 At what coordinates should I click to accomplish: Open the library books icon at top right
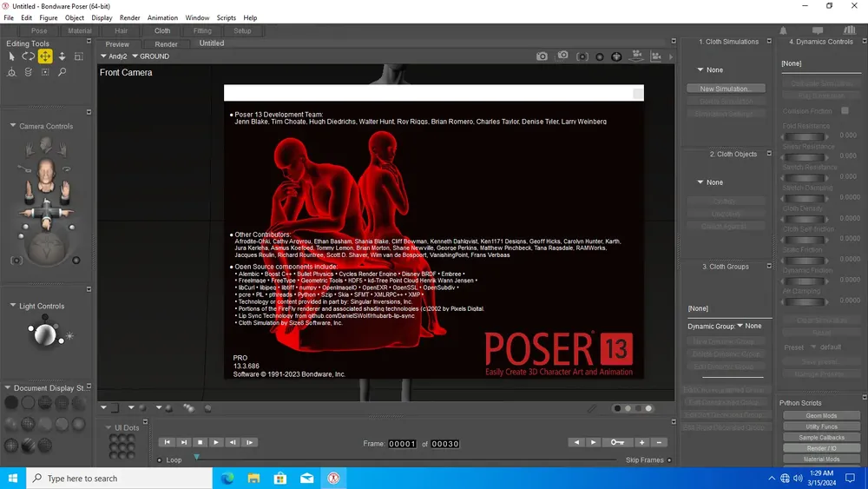coord(850,30)
